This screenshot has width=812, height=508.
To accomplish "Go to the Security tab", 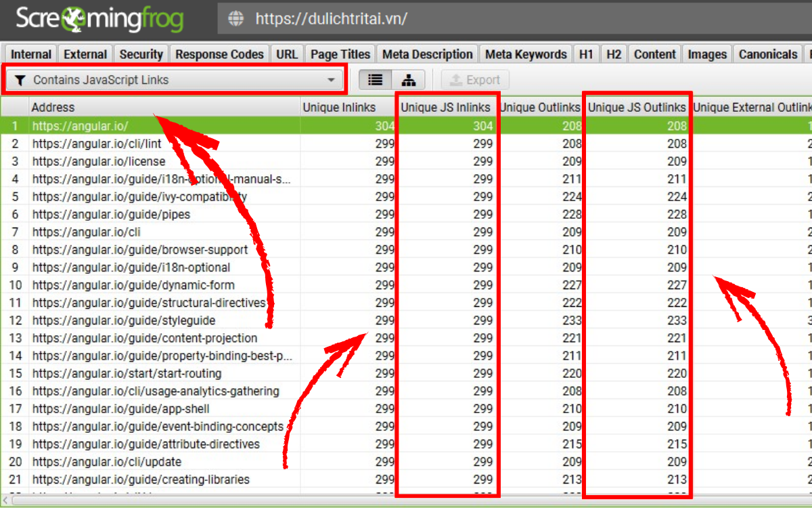I will [141, 54].
